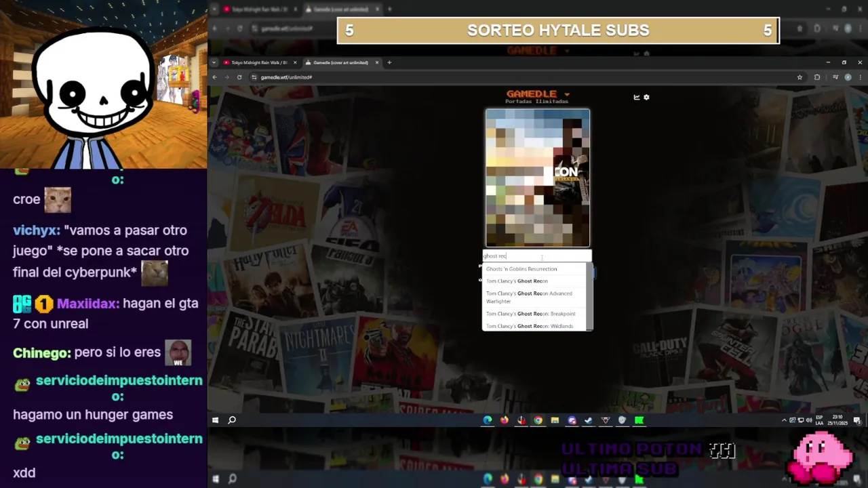Click Chinego username in chat
868x488 pixels.
pyautogui.click(x=41, y=352)
